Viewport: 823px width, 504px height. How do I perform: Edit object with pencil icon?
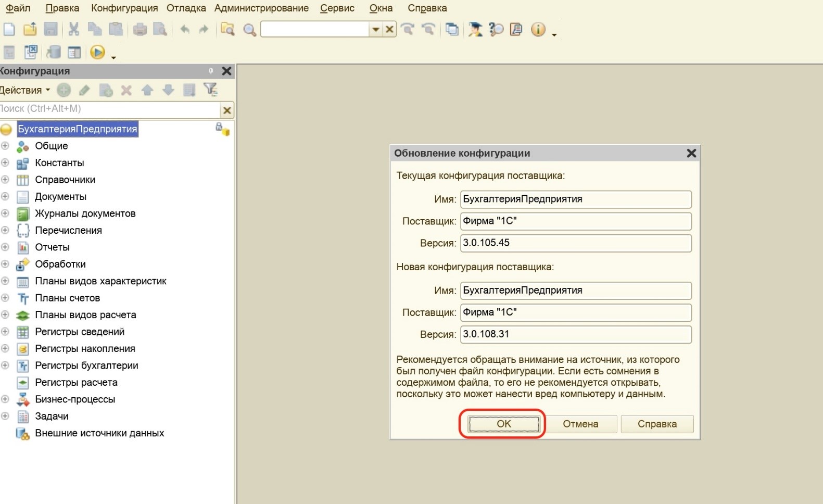(84, 90)
